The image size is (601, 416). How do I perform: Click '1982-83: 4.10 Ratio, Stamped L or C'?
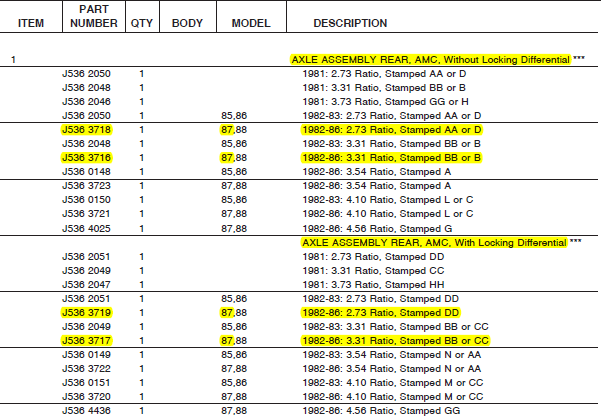click(x=388, y=200)
